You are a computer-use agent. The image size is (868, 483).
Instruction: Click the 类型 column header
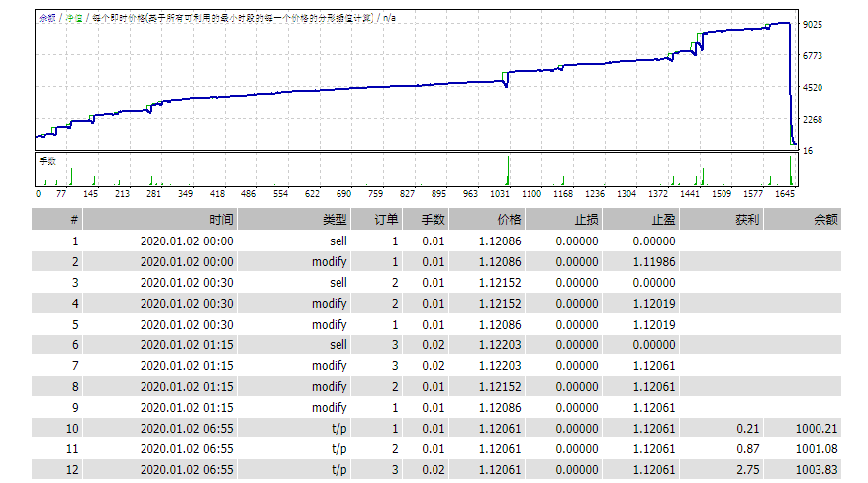[334, 219]
